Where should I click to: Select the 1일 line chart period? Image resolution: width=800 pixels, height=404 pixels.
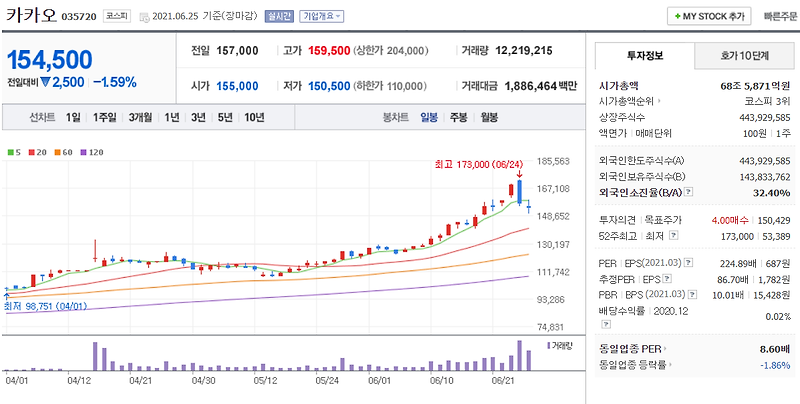coord(73,117)
